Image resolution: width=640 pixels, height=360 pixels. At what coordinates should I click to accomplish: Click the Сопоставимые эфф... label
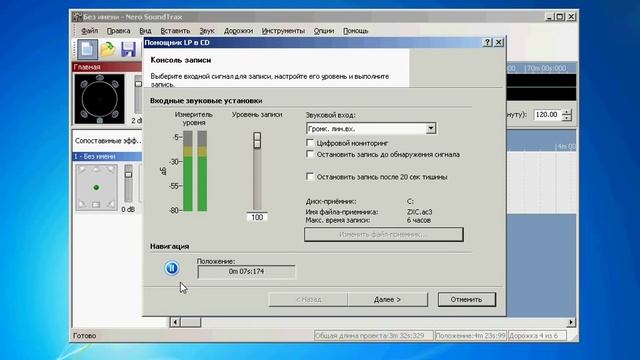(x=108, y=141)
